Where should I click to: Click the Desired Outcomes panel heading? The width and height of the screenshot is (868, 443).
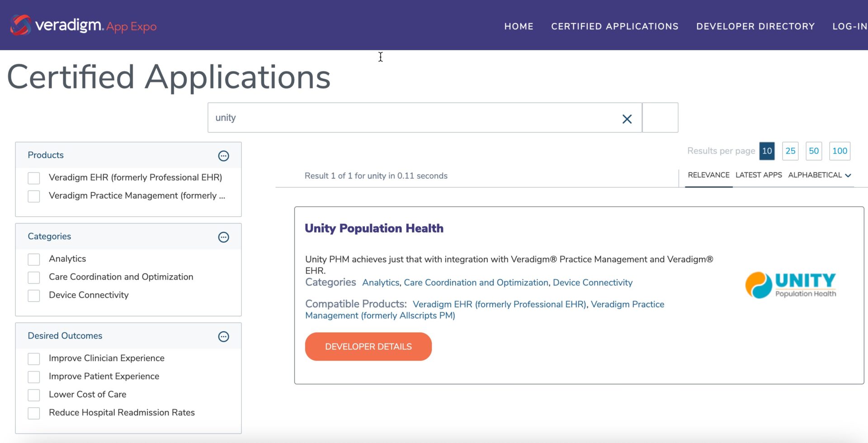65,336
